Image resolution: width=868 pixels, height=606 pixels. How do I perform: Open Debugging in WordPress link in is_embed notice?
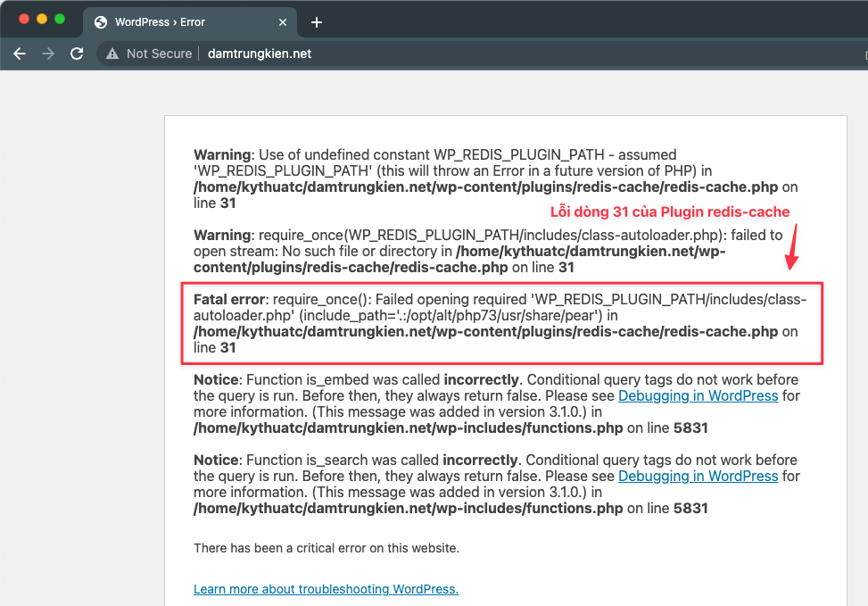(698, 395)
